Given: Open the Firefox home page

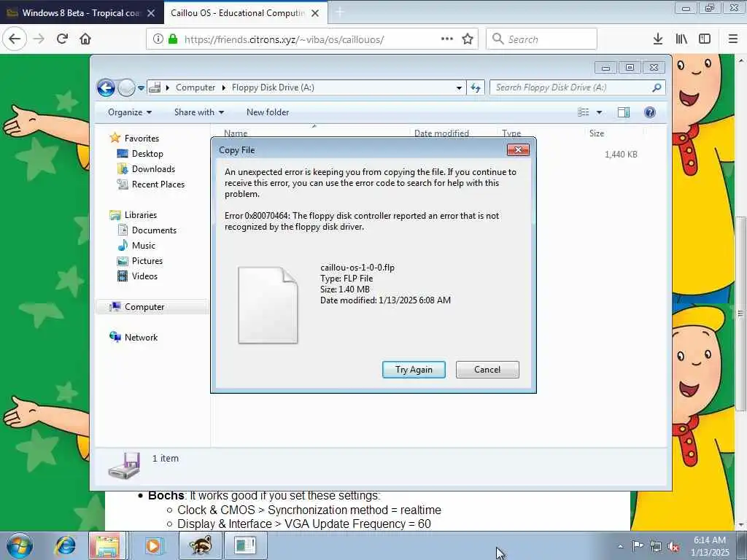Looking at the screenshot, I should (x=85, y=39).
